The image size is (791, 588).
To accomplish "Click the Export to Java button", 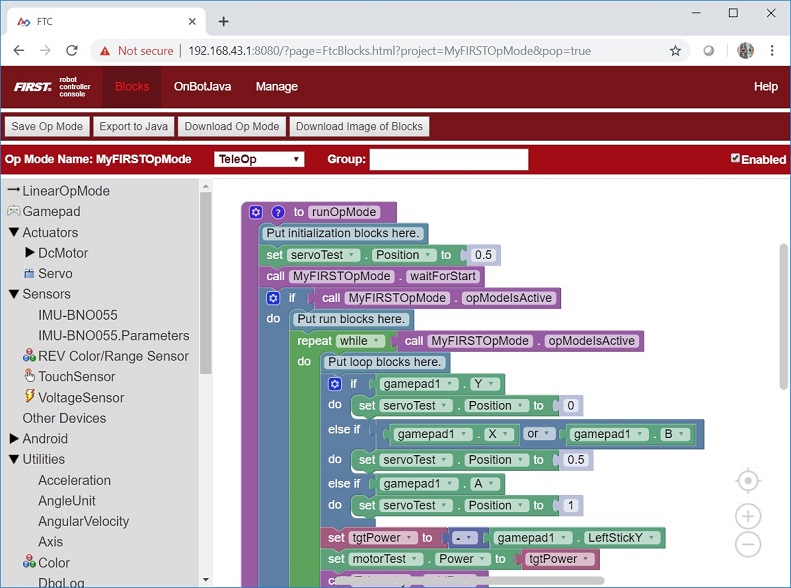I will 133,127.
